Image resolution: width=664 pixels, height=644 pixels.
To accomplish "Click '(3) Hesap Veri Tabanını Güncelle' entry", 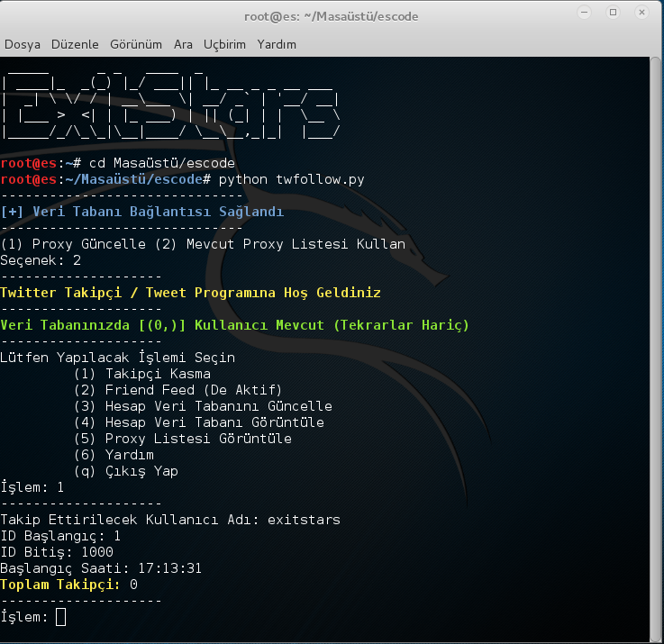I will coord(203,406).
